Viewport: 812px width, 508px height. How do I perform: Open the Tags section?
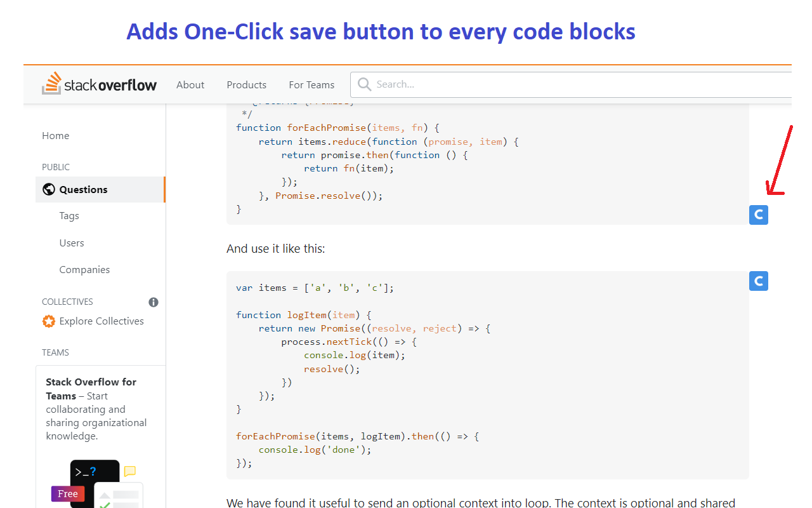[69, 216]
